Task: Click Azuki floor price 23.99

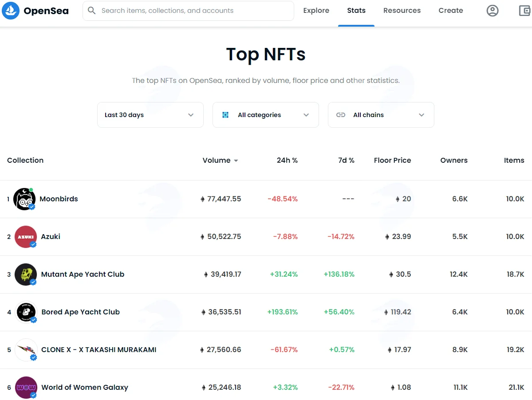Action: (402, 237)
